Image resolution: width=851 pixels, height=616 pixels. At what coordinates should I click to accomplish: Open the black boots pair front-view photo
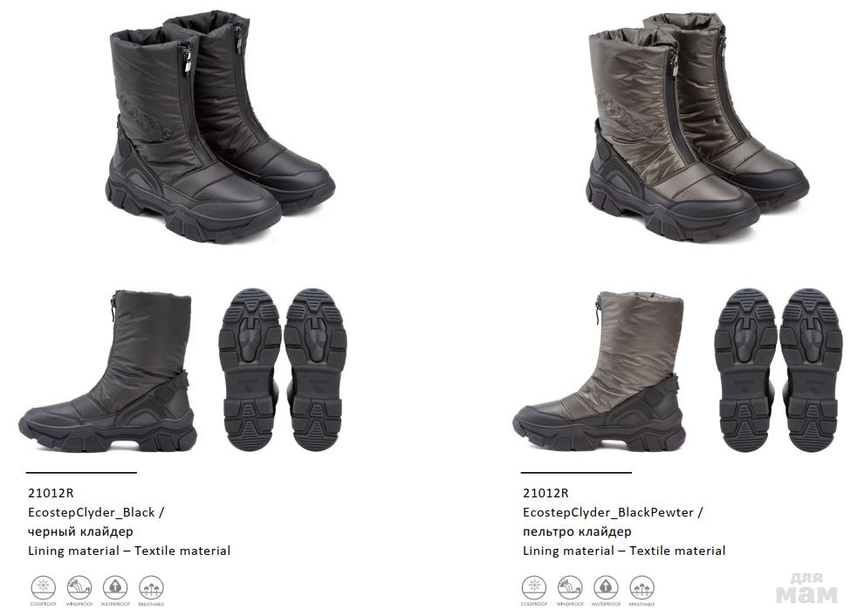(219, 126)
